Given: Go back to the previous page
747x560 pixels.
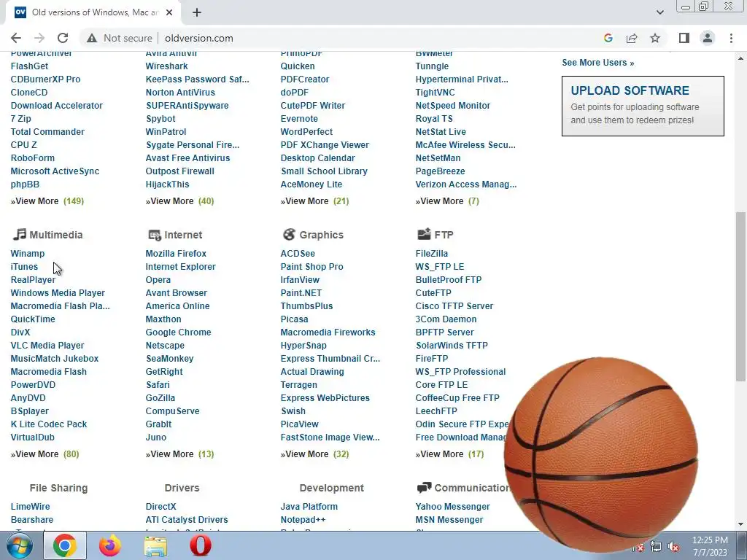Looking at the screenshot, I should tap(16, 38).
